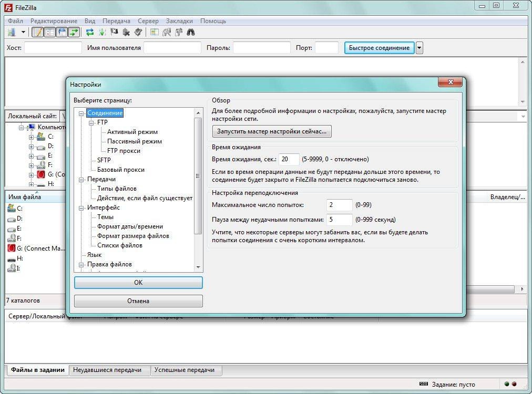Select Пассивный режим settings page
Screen dimensions: 532x394
tap(135, 141)
